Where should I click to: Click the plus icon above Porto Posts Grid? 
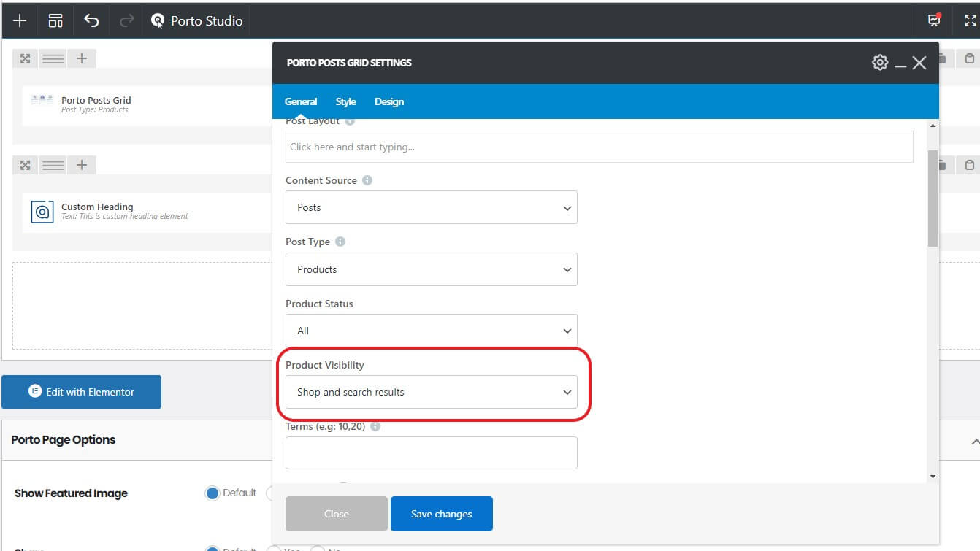pos(82,59)
